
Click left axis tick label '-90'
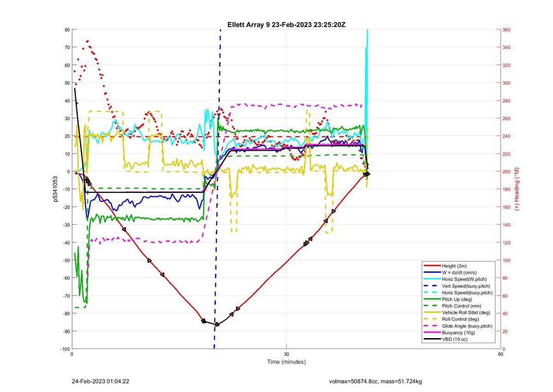66,331
